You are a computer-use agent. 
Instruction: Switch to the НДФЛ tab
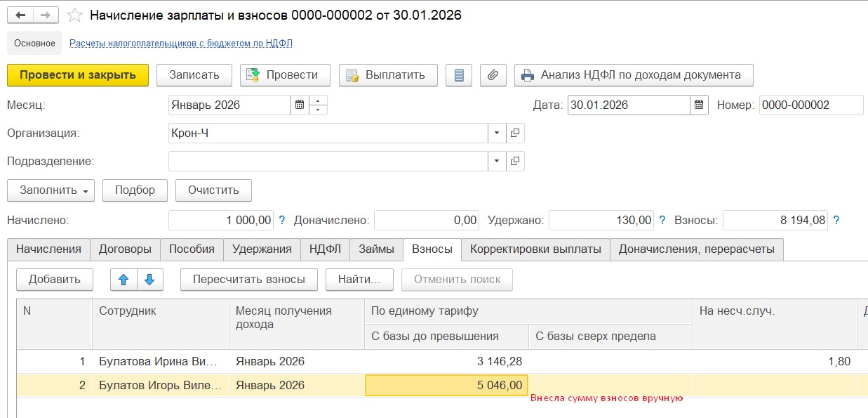pos(325,249)
